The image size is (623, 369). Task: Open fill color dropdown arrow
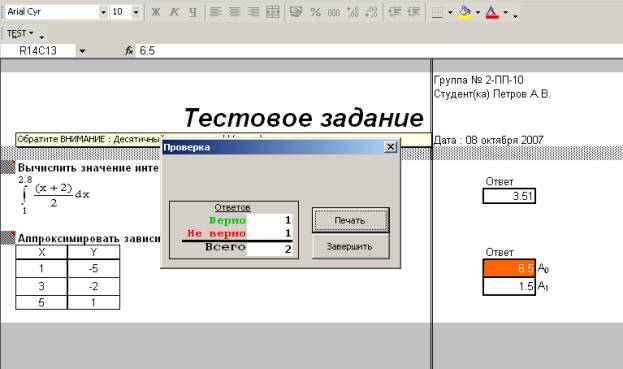[478, 12]
